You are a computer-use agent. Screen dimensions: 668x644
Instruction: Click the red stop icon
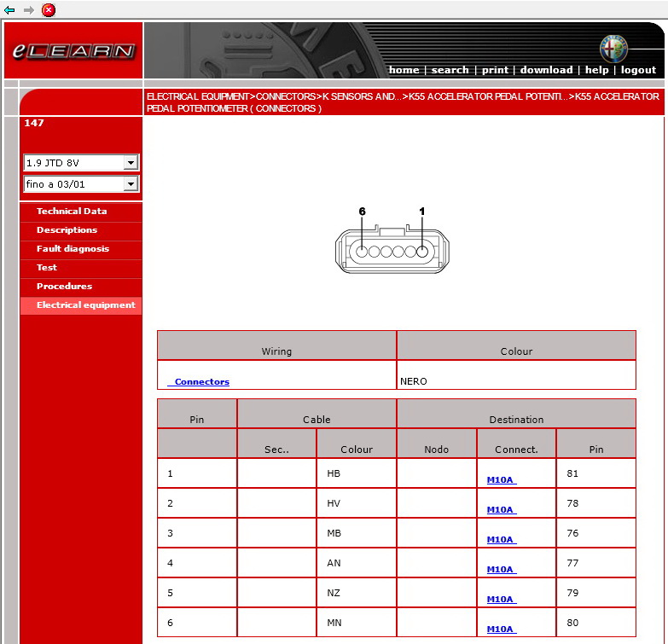49,9
